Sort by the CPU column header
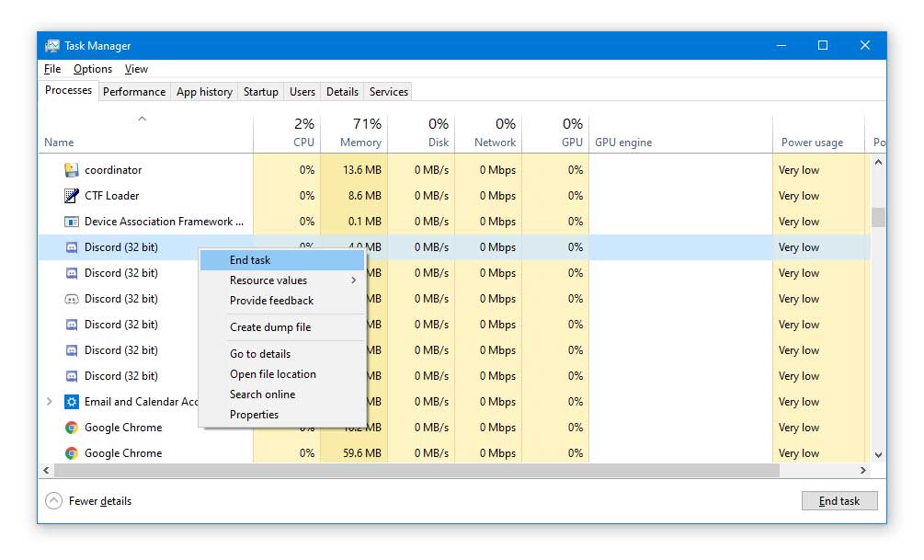 pyautogui.click(x=287, y=133)
